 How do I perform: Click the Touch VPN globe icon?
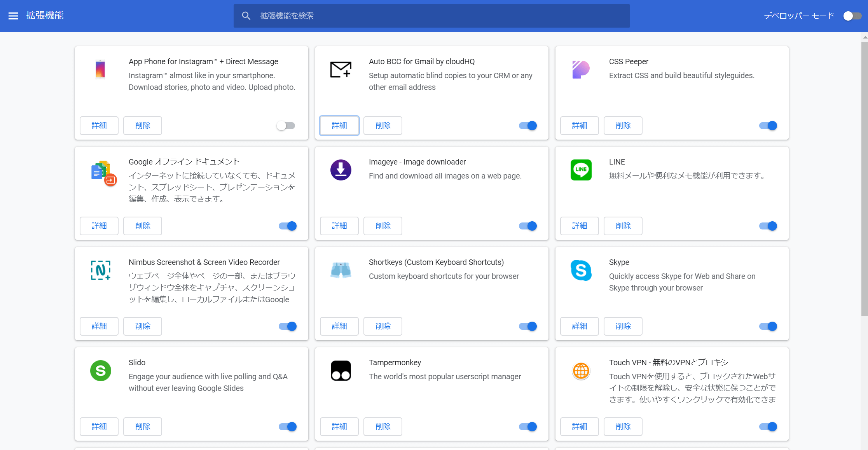(581, 371)
